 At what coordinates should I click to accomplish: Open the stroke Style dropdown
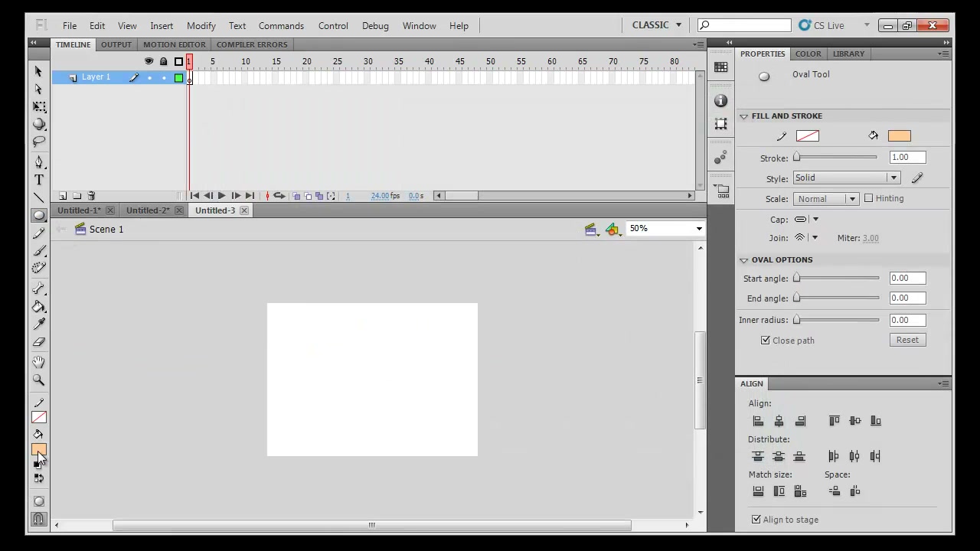(846, 178)
